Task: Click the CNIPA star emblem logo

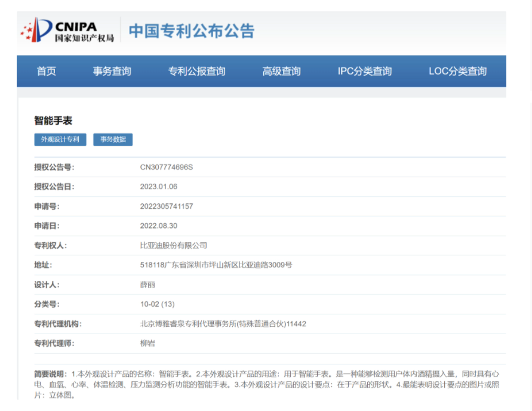Action: (36, 30)
